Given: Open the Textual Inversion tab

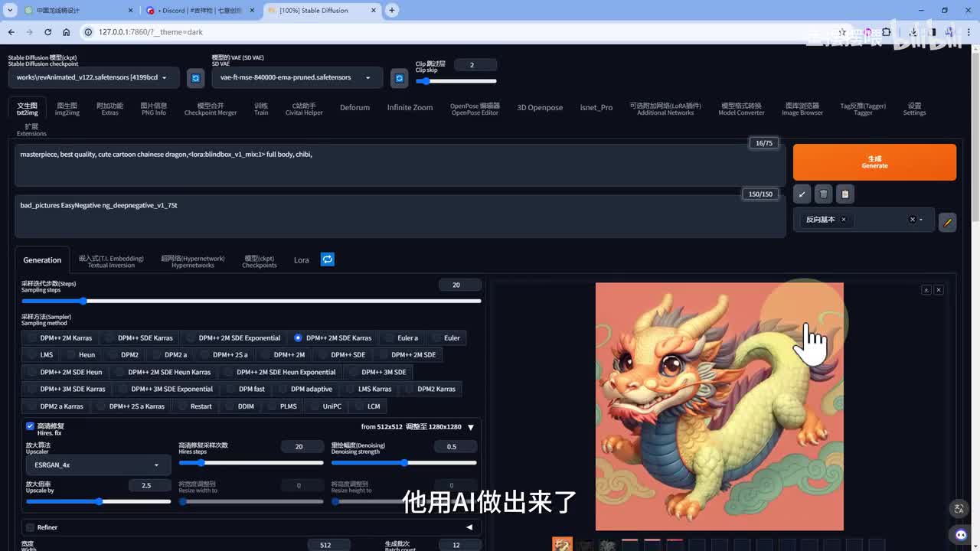Looking at the screenshot, I should 111,261.
